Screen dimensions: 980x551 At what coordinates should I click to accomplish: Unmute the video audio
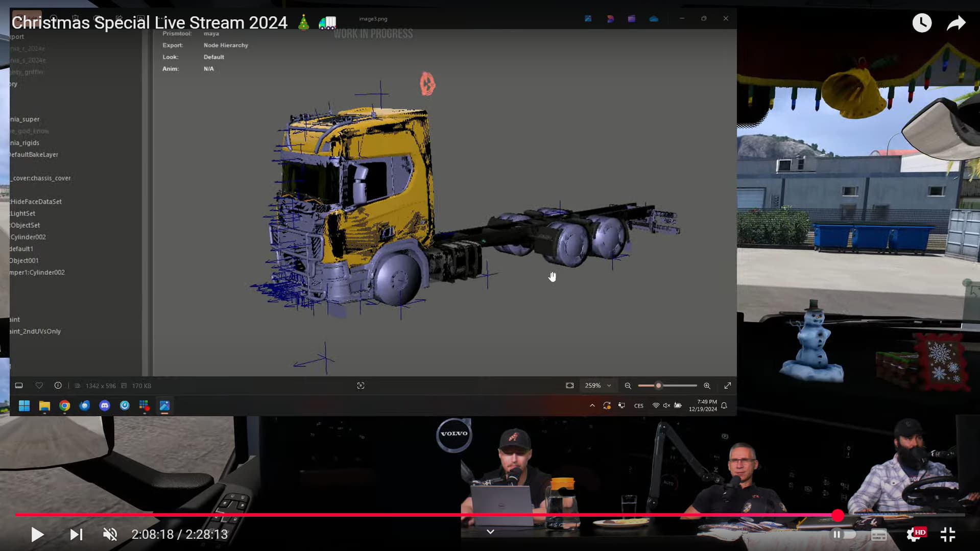pos(110,534)
